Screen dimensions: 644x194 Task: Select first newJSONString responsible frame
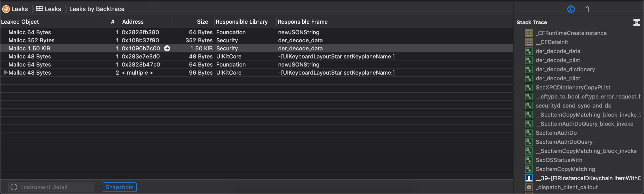[x=299, y=32]
